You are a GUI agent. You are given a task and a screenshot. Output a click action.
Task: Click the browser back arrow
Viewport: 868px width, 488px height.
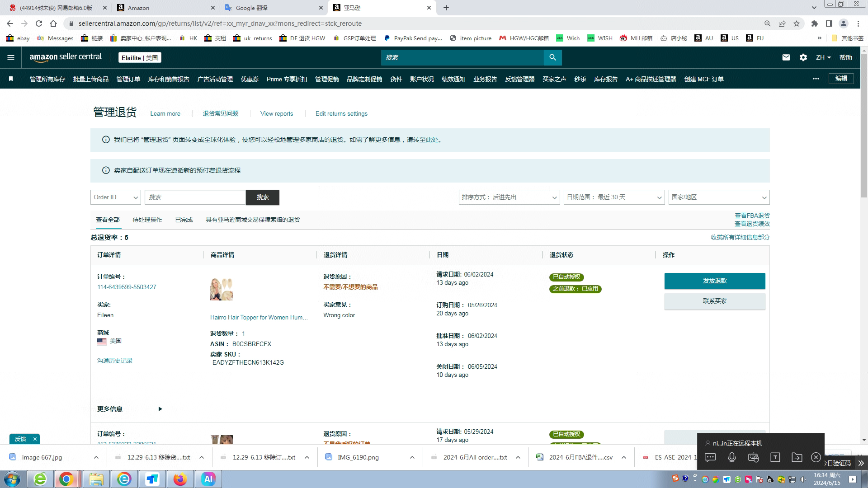tap(10, 23)
